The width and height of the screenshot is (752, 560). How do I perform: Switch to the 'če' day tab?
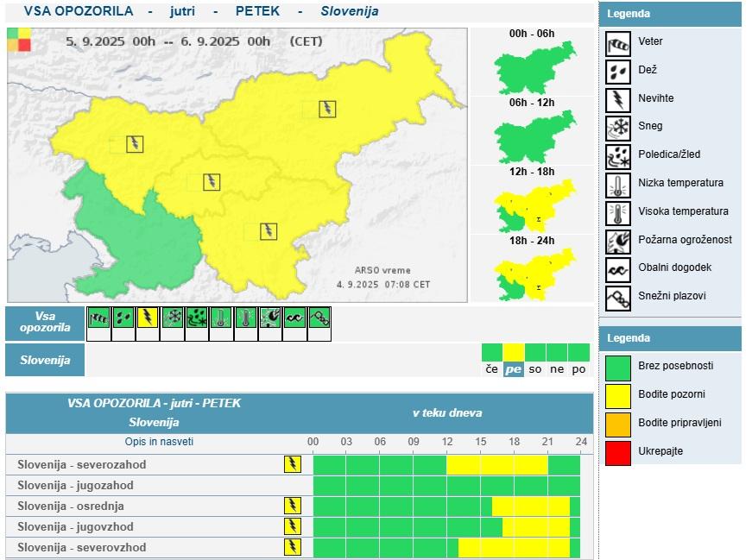click(491, 368)
